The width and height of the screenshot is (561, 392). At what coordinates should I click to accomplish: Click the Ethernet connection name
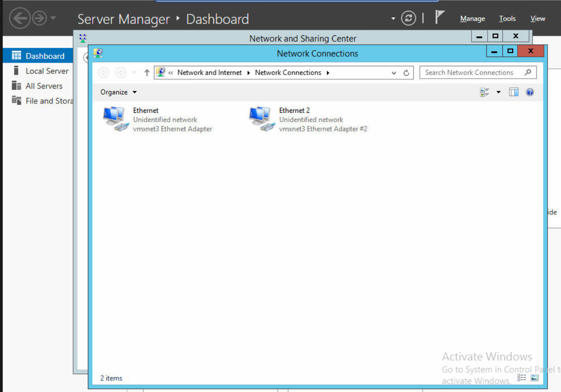coord(146,110)
